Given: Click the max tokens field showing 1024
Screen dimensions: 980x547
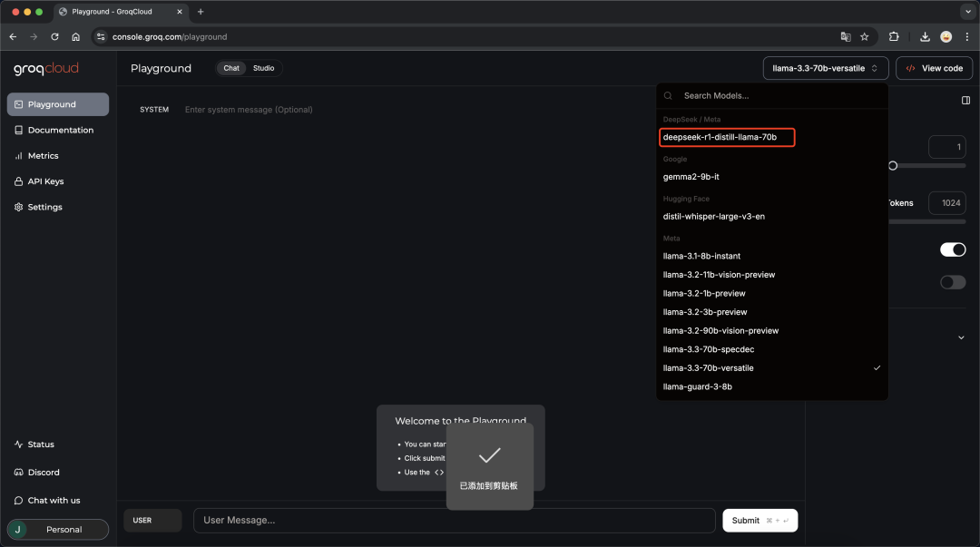Looking at the screenshot, I should 946,202.
